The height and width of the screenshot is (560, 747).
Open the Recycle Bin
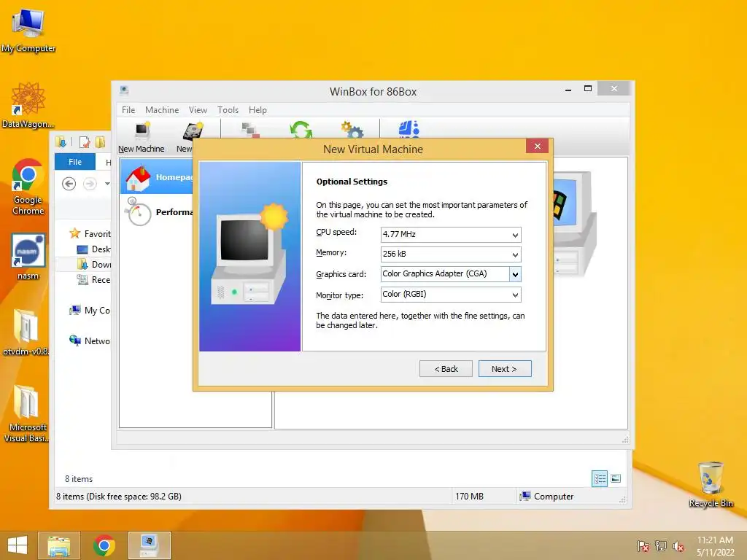point(711,484)
